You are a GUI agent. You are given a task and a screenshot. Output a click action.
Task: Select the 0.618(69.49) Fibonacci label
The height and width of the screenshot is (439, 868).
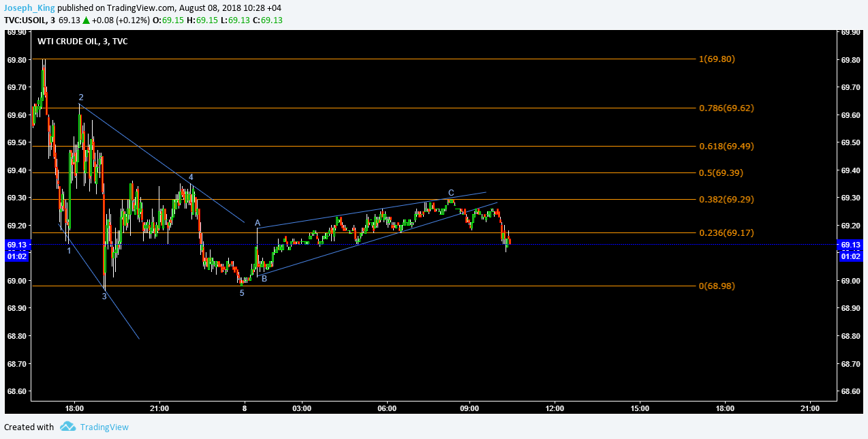tap(726, 147)
